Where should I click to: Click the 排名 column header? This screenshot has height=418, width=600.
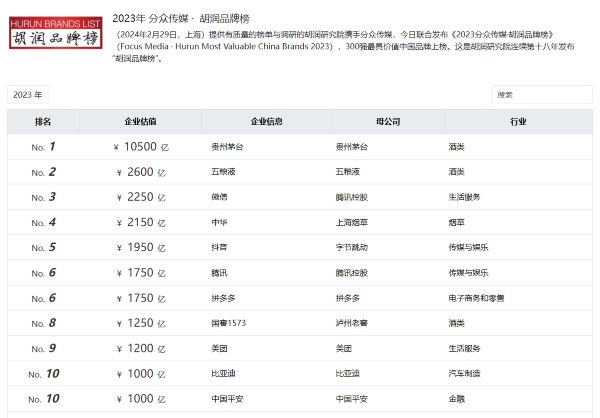click(x=43, y=122)
